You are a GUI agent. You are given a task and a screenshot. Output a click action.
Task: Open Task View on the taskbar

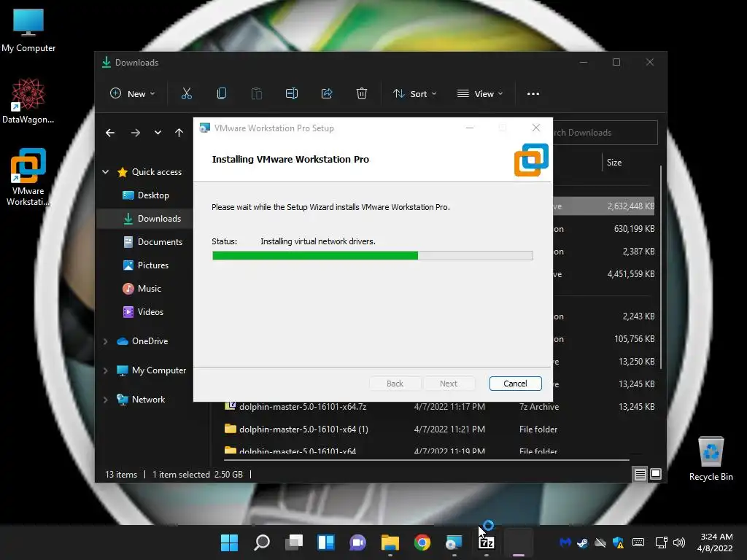coord(294,542)
